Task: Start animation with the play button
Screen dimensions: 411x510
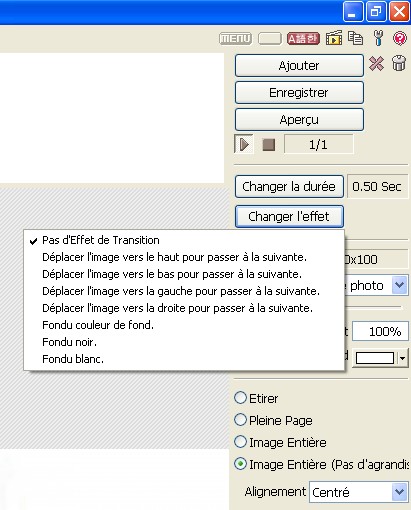Action: pyautogui.click(x=244, y=144)
